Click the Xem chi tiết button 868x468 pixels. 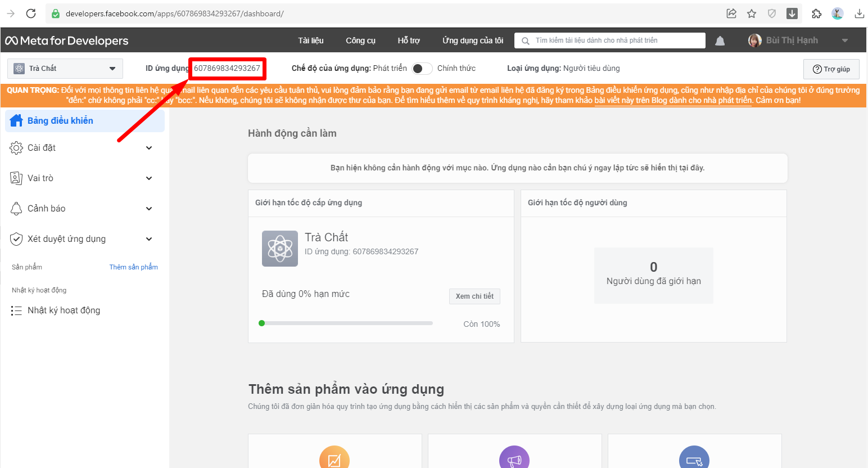click(474, 296)
